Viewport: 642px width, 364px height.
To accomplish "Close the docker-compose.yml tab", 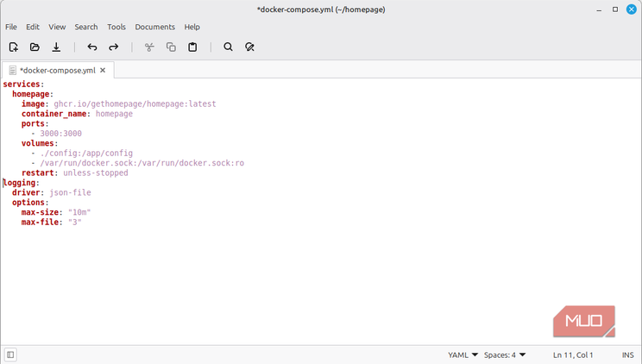I will click(103, 71).
